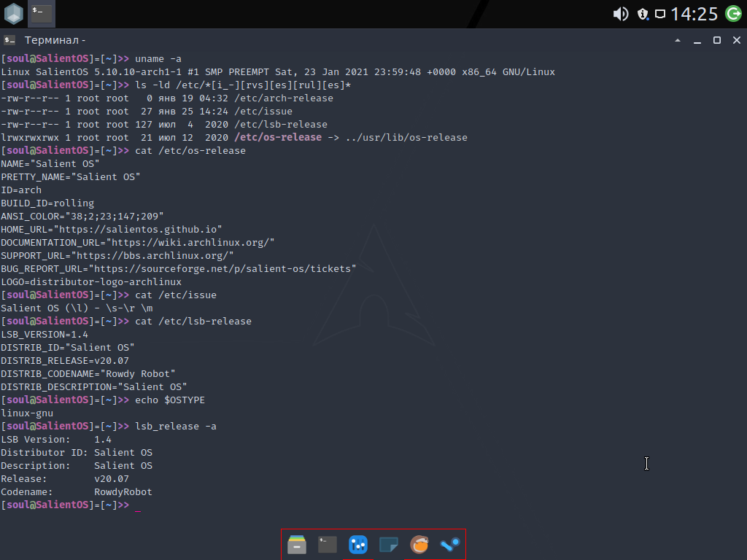Click the 'linux-gnu' output line
This screenshot has width=747, height=560.
[27, 413]
